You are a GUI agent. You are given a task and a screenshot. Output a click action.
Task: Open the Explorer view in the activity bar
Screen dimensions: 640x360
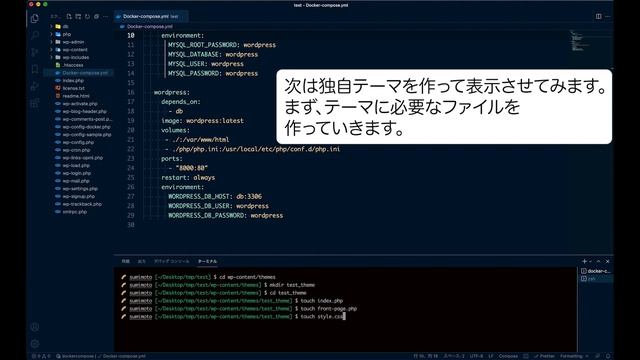click(35, 18)
